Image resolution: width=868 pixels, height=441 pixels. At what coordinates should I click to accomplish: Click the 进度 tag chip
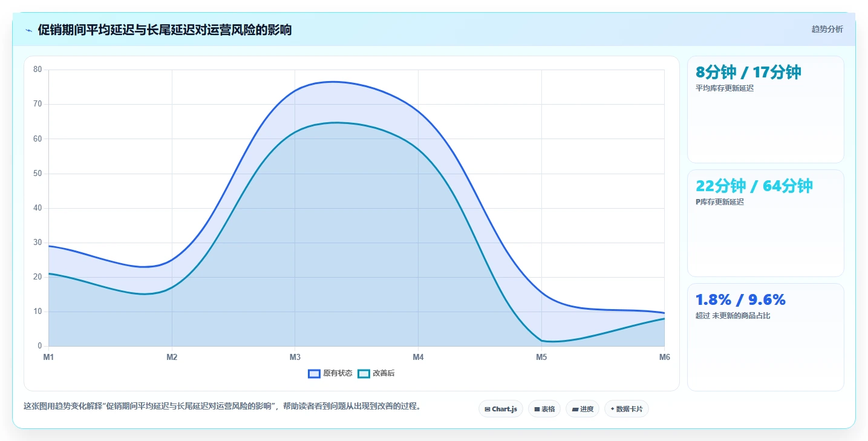(x=582, y=409)
